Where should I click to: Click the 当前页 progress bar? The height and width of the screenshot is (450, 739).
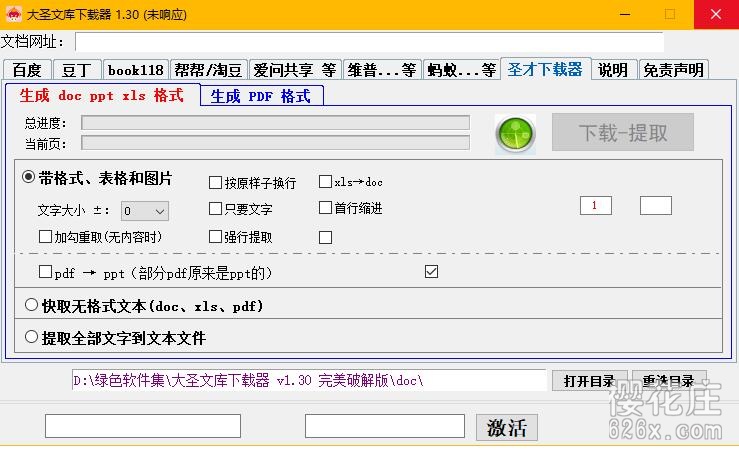pyautogui.click(x=275, y=143)
